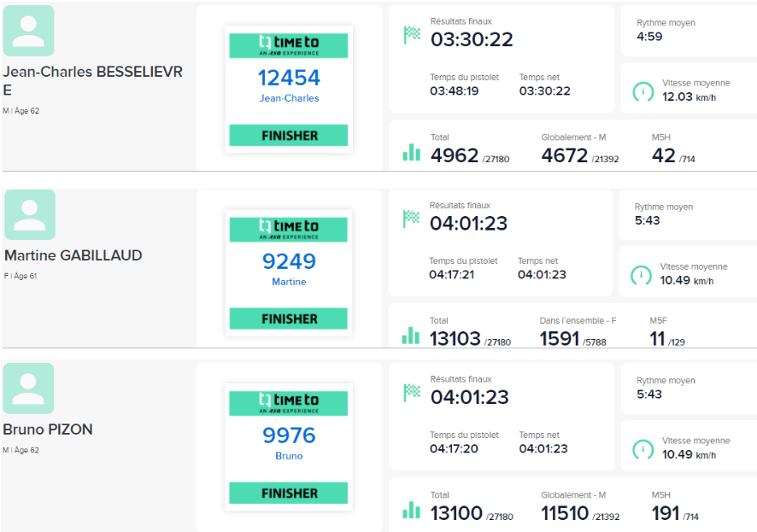Image resolution: width=757 pixels, height=532 pixels.
Task: Click checkered flag icon in Martine's results
Action: tap(411, 219)
